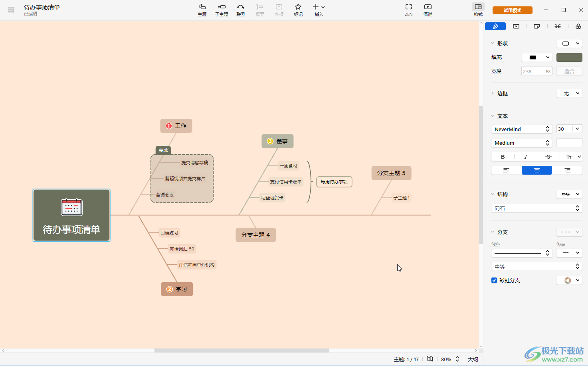The height and width of the screenshot is (366, 588).
Task: Click the 试用模式 trial mode button
Action: [x=512, y=10]
